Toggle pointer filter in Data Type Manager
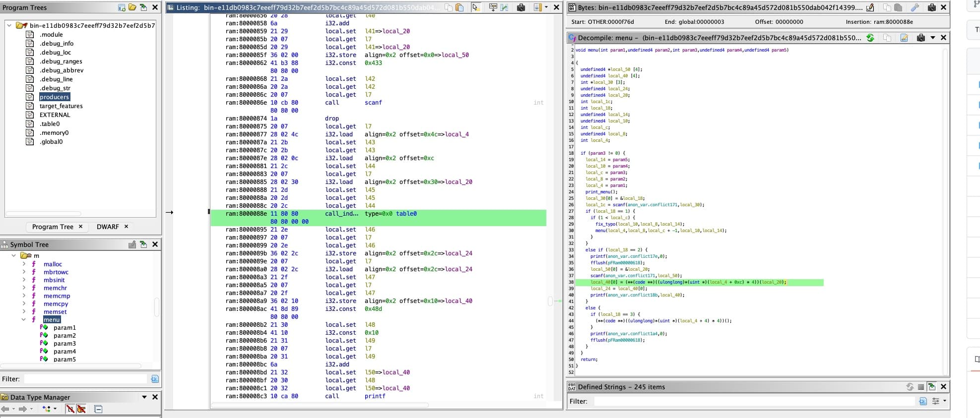The width and height of the screenshot is (980, 418). click(81, 409)
